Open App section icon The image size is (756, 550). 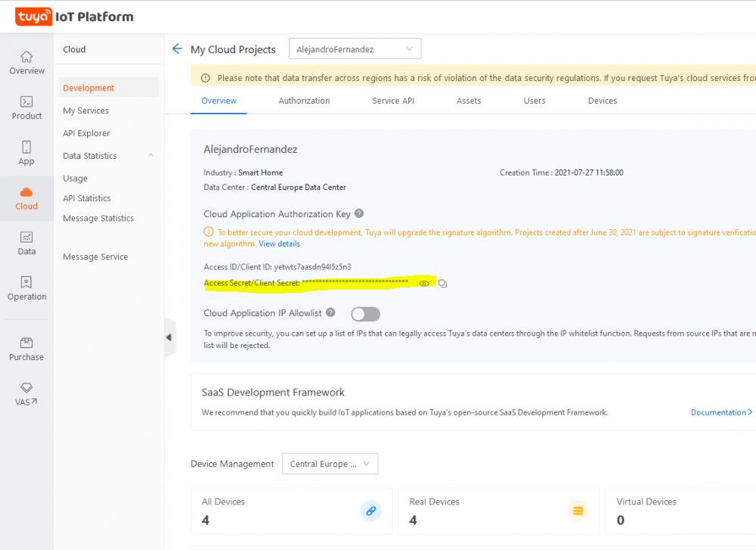[x=26, y=147]
